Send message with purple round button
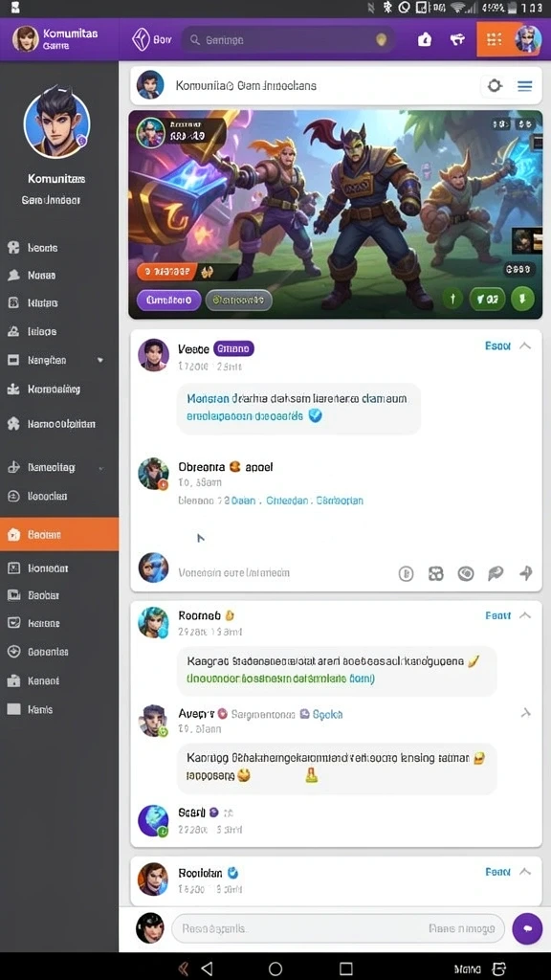 pyautogui.click(x=527, y=928)
